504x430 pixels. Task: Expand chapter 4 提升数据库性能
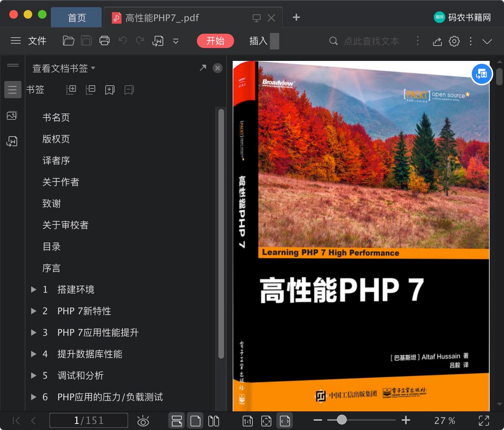click(34, 354)
